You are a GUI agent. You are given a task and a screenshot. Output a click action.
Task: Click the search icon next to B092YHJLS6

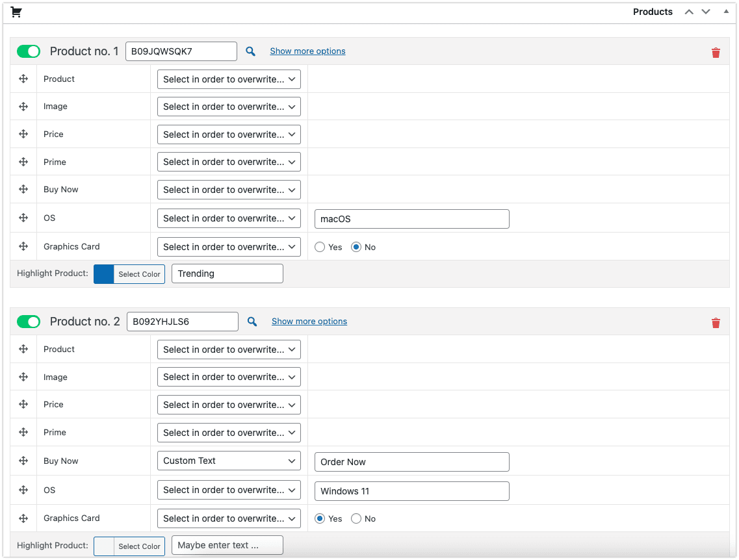(x=252, y=322)
